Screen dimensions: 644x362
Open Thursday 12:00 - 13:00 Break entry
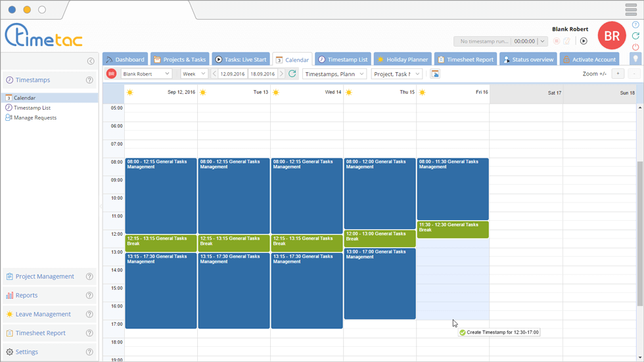coord(380,239)
